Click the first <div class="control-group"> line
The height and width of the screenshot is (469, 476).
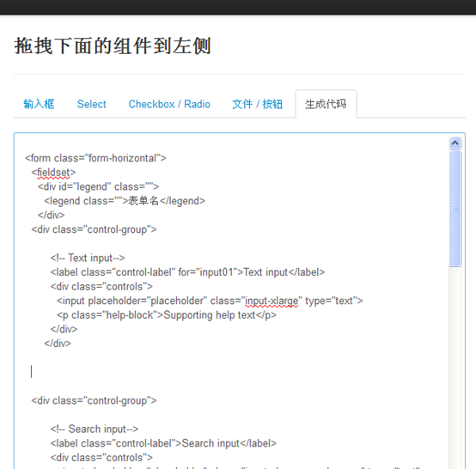(94, 229)
